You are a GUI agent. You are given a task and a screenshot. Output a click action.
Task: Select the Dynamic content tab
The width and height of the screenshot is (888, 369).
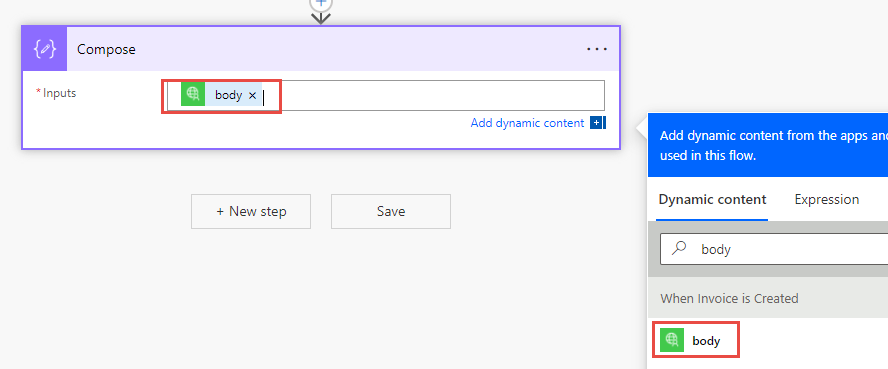tap(712, 199)
